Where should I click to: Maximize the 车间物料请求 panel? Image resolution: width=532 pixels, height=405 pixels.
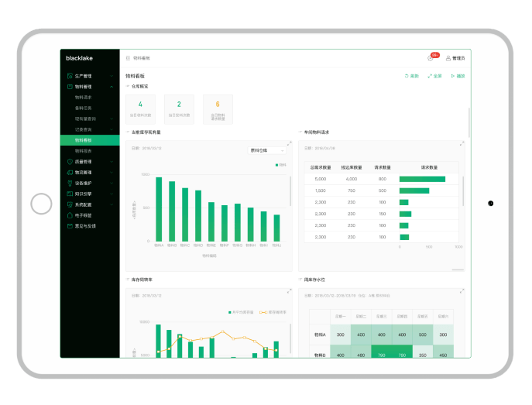[x=463, y=142]
